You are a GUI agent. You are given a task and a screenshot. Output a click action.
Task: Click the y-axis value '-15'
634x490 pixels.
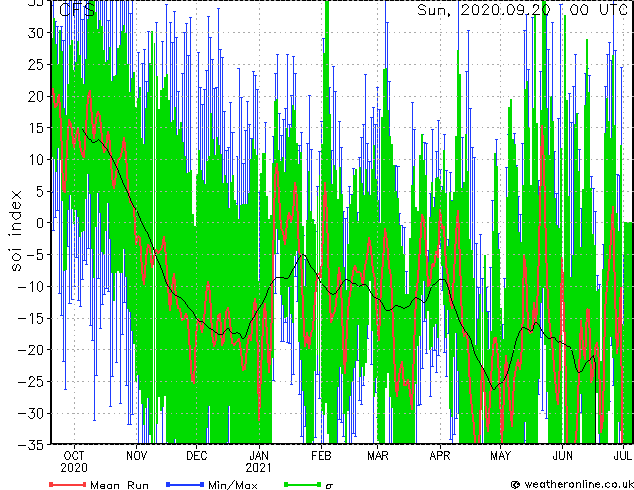pyautogui.click(x=31, y=318)
